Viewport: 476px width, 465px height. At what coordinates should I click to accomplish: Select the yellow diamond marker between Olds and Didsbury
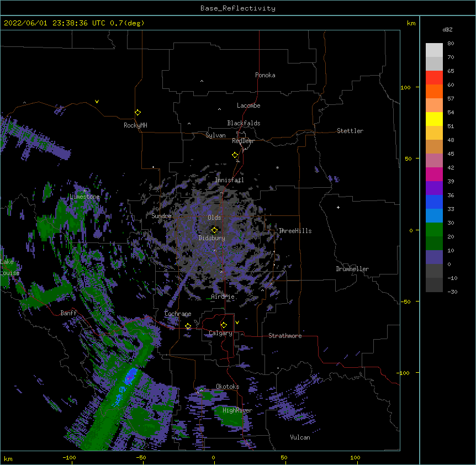pyautogui.click(x=214, y=230)
